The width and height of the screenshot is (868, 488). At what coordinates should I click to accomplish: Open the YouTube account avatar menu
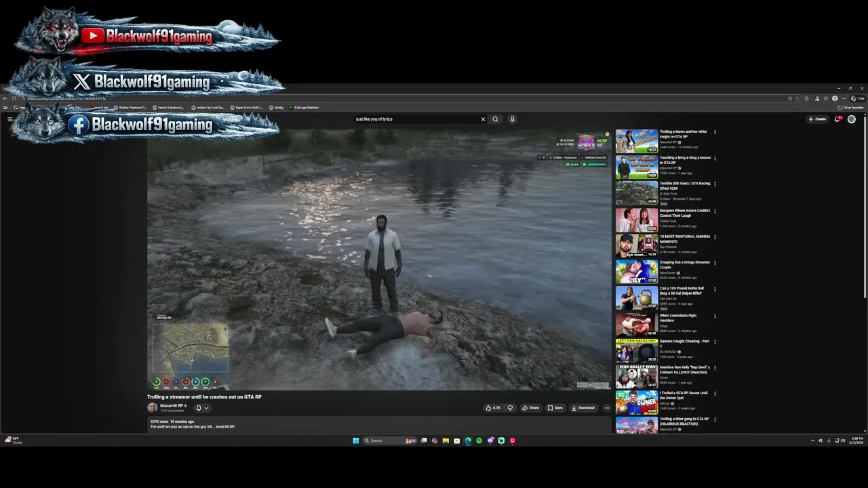point(852,119)
